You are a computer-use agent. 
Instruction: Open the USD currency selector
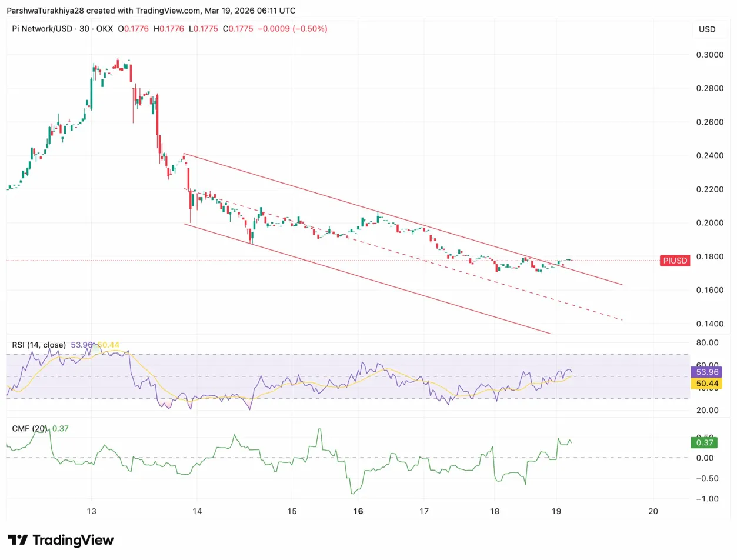click(706, 29)
